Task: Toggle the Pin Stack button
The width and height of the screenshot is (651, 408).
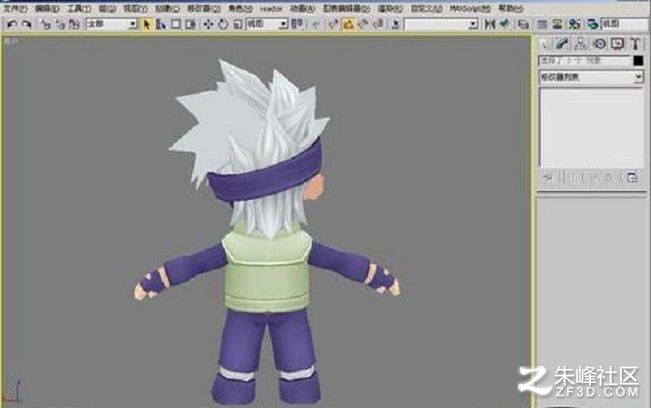Action: [548, 178]
